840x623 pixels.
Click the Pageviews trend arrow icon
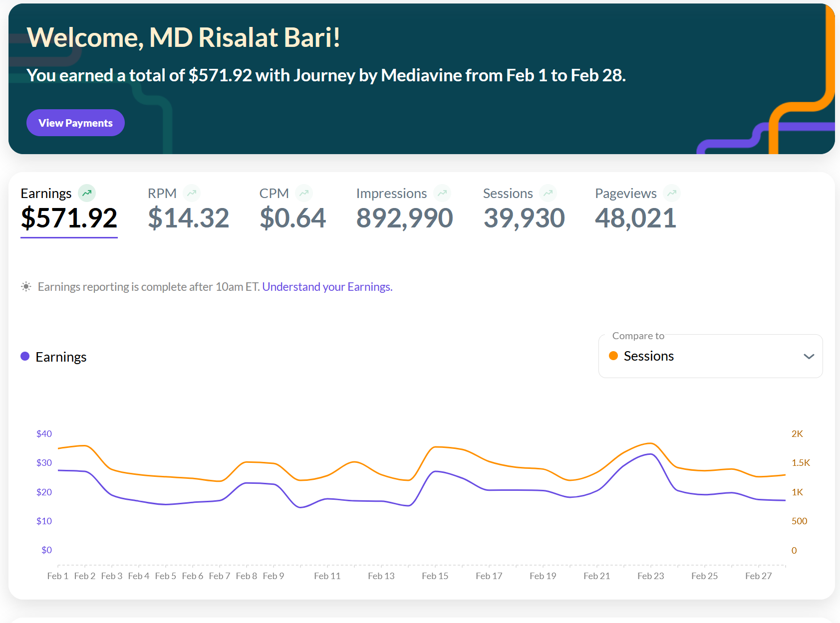672,193
